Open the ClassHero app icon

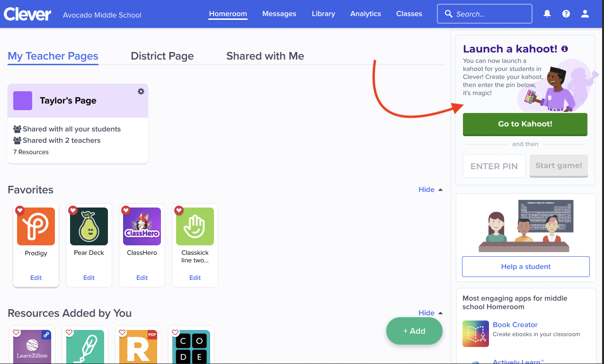[x=142, y=226]
